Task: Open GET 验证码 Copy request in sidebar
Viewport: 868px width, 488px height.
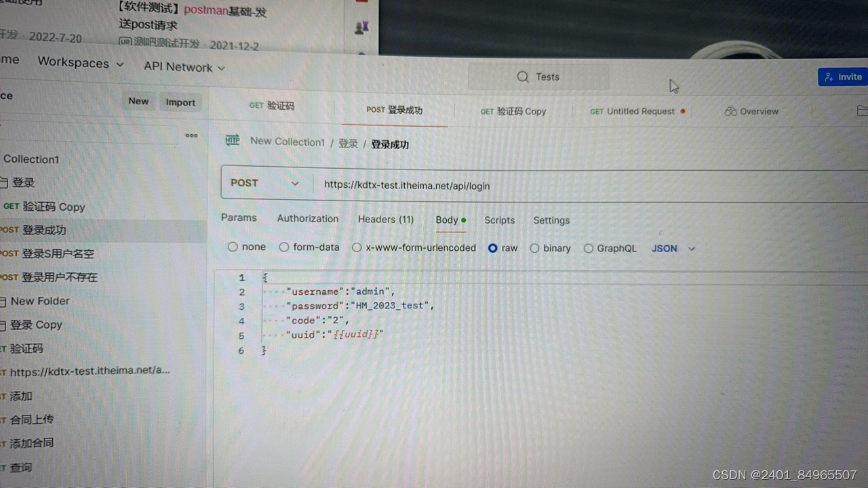Action: click(44, 207)
